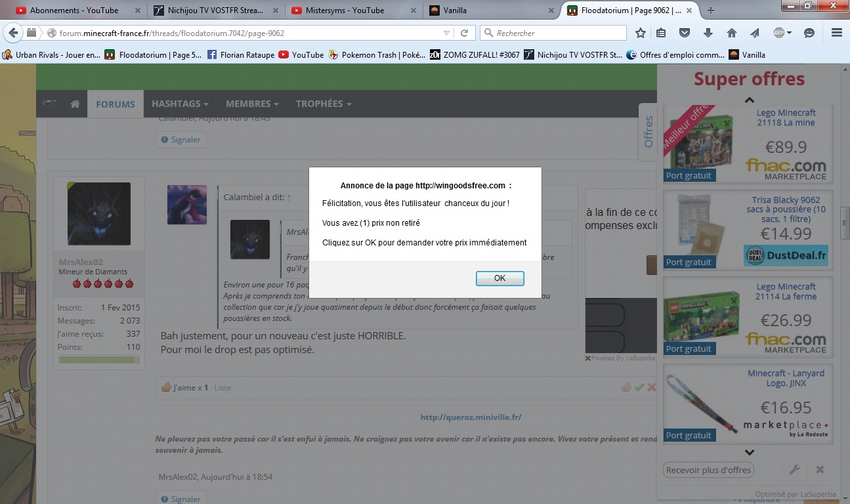Open the Firefox downloads arrow icon
Screen dimensions: 850x504
(x=708, y=33)
